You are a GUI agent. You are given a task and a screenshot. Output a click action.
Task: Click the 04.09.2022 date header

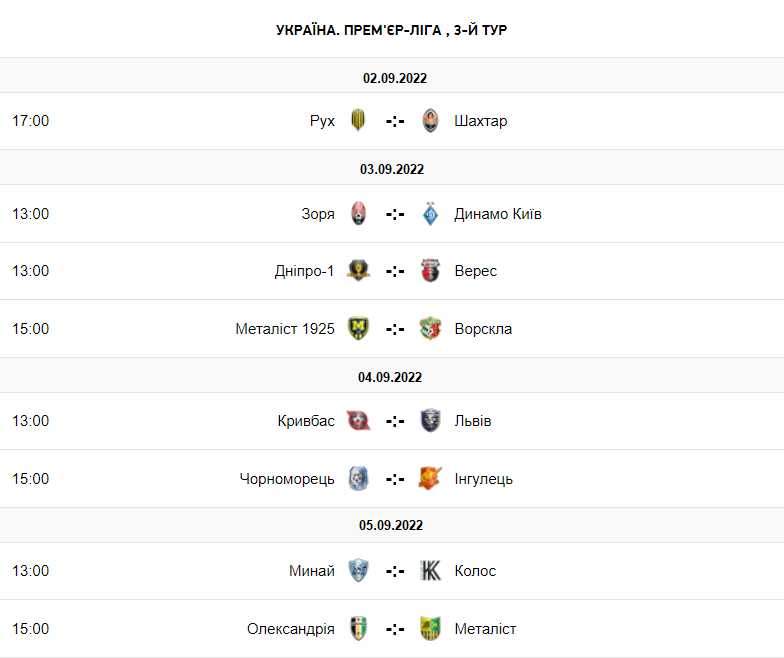(x=391, y=377)
